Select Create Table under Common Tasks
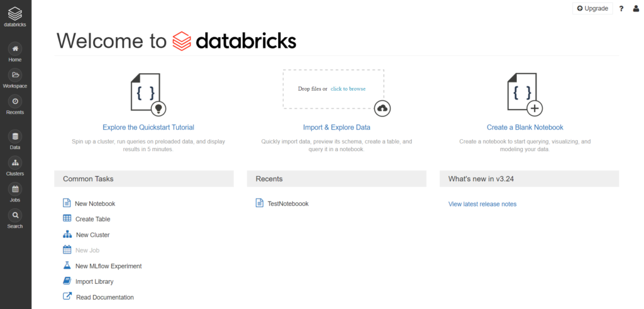The width and height of the screenshot is (644, 309). coord(93,220)
